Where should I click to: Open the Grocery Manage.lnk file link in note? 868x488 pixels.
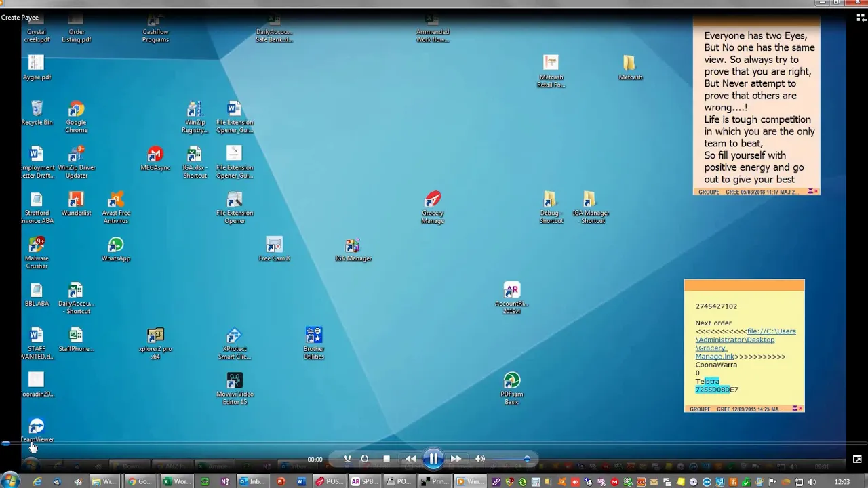(745, 344)
